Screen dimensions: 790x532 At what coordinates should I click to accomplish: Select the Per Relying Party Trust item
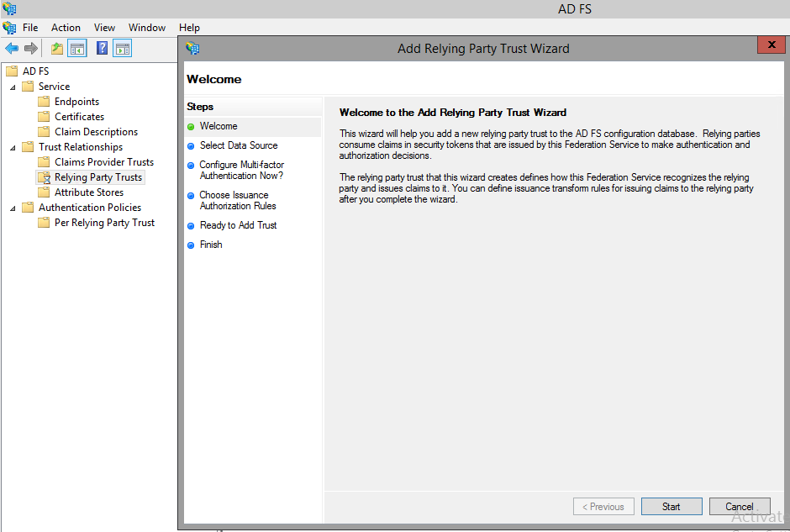click(104, 223)
